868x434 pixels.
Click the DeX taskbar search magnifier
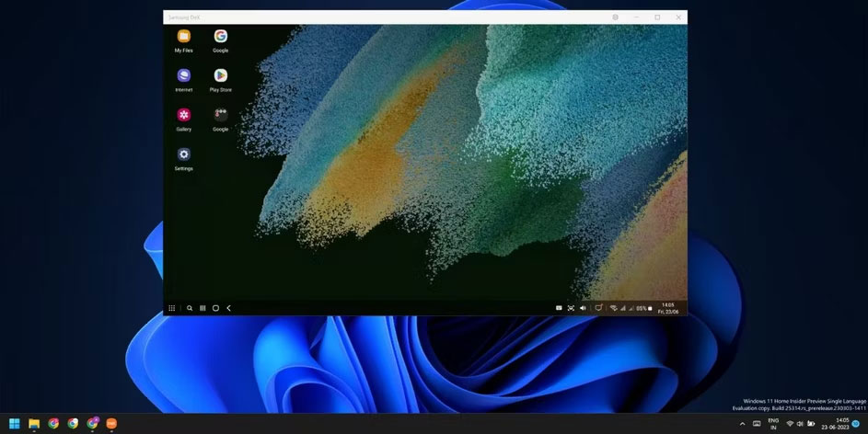click(190, 308)
